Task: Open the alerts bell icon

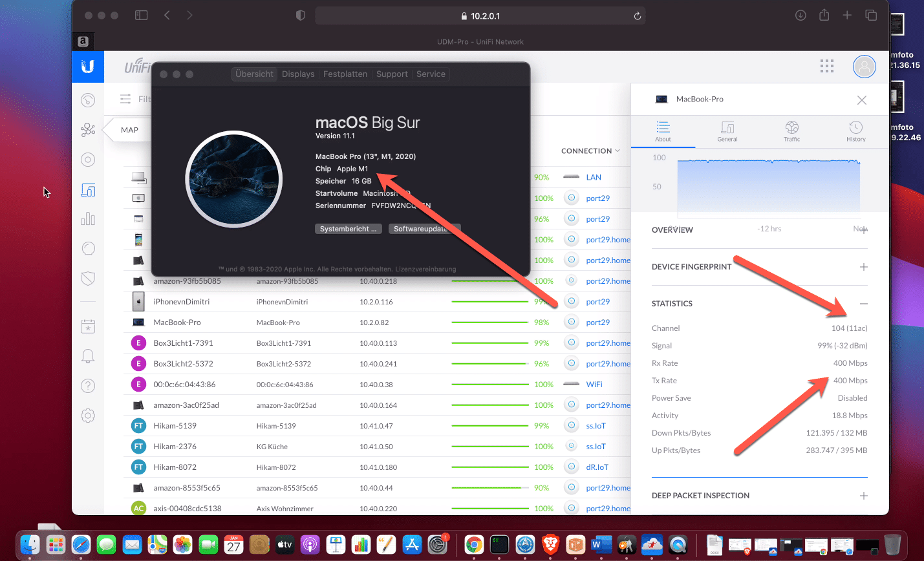Action: pos(88,356)
